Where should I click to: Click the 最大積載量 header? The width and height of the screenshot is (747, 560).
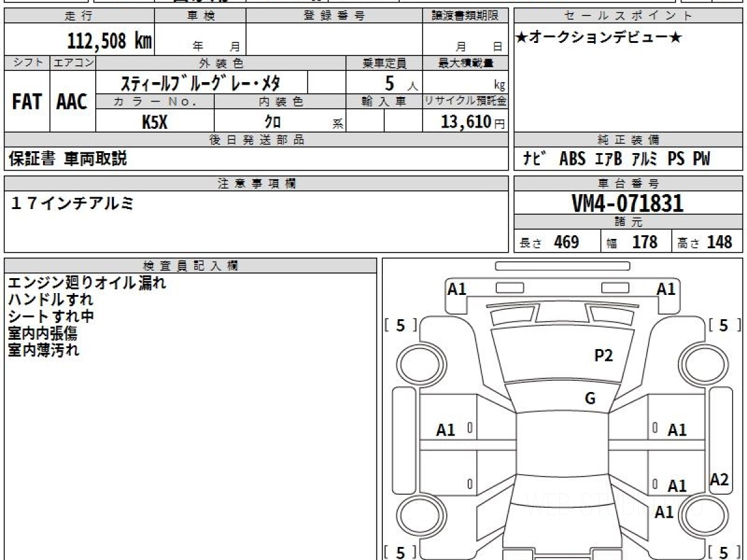(466, 63)
